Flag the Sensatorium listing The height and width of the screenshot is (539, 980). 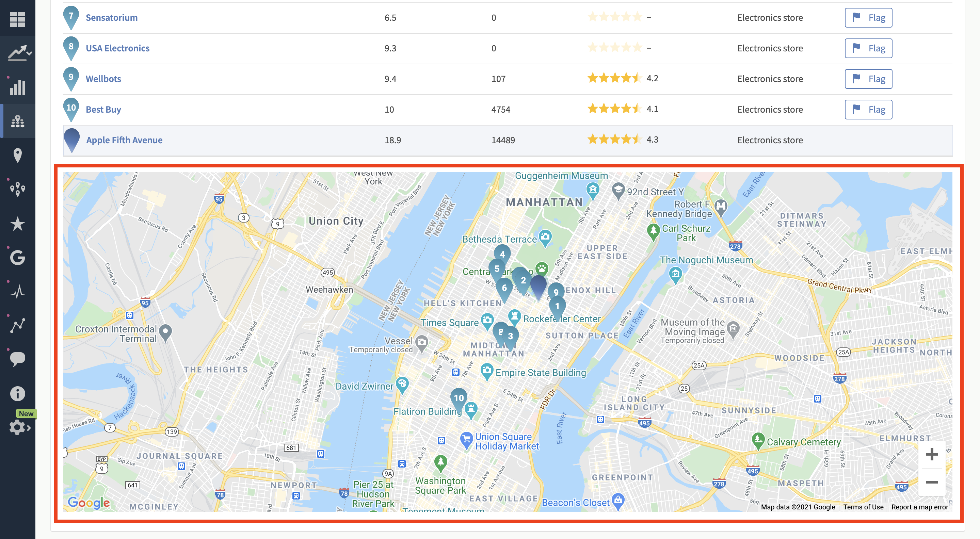869,18
